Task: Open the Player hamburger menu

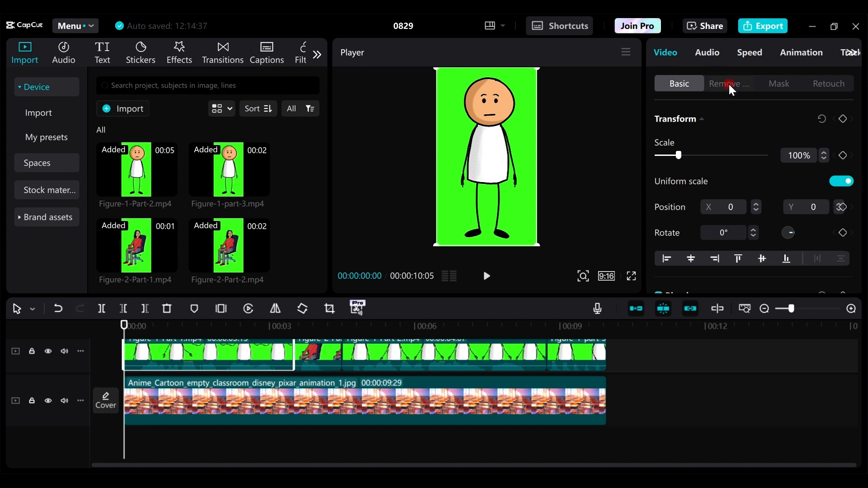Action: point(626,52)
